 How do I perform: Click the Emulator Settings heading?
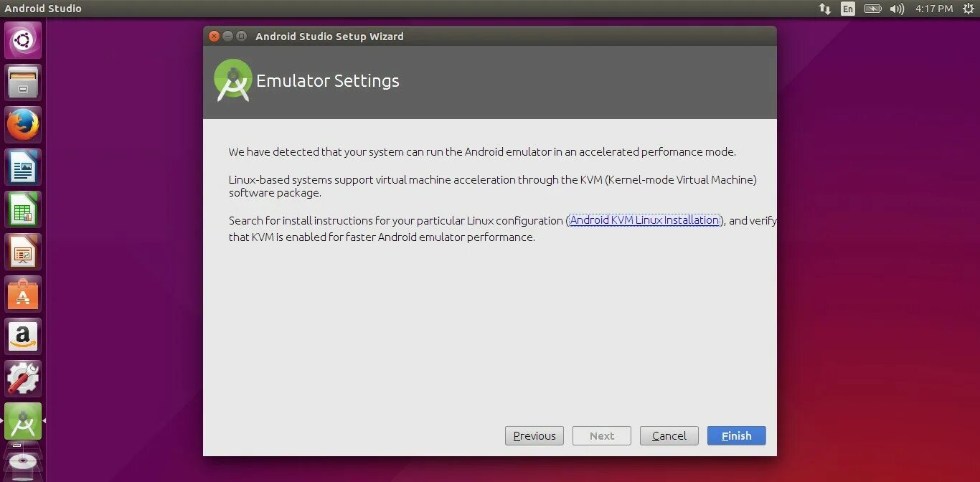click(328, 81)
